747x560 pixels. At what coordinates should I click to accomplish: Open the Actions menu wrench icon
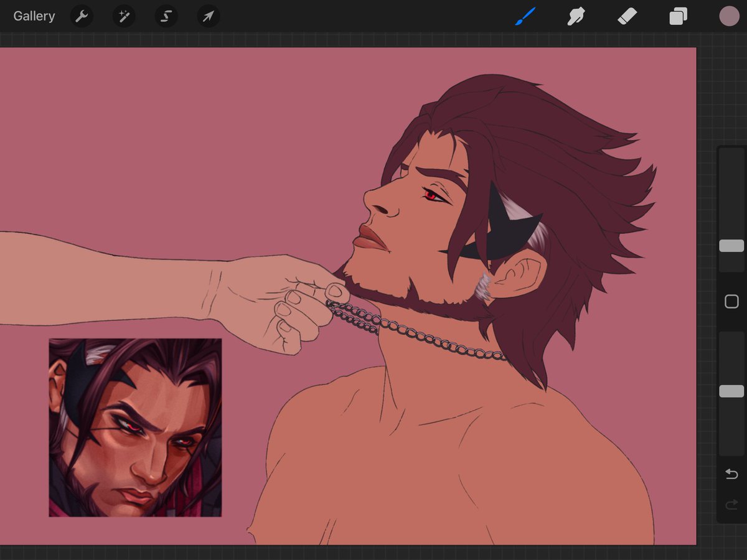[x=82, y=16]
